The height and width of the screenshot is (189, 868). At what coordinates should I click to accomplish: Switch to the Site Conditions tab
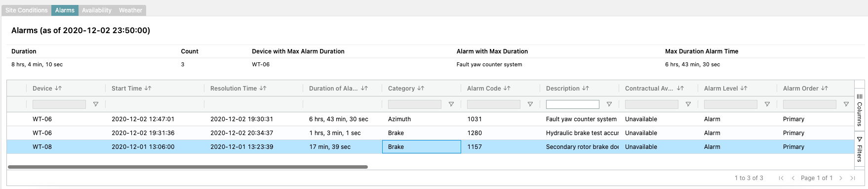coord(27,10)
